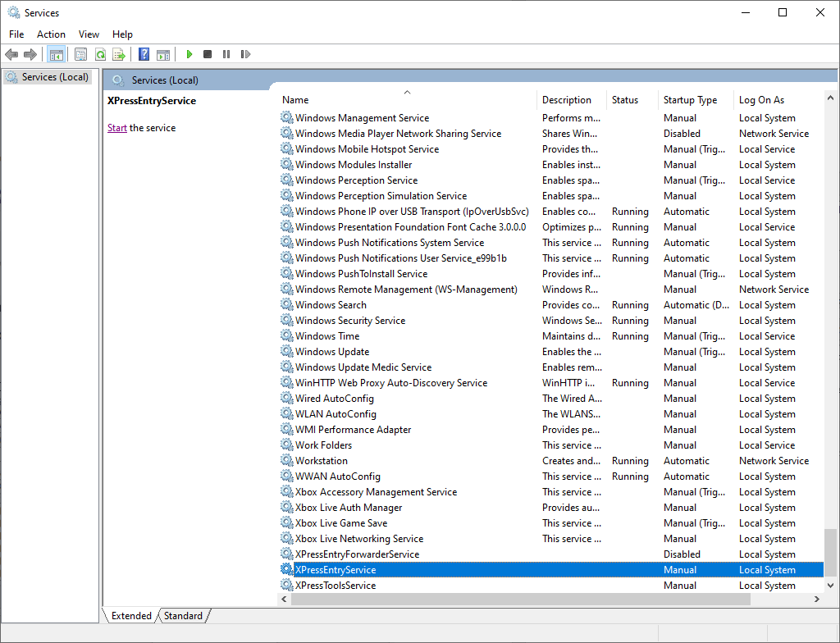Select the Services (Local) tree node
840x643 pixels.
pos(47,77)
